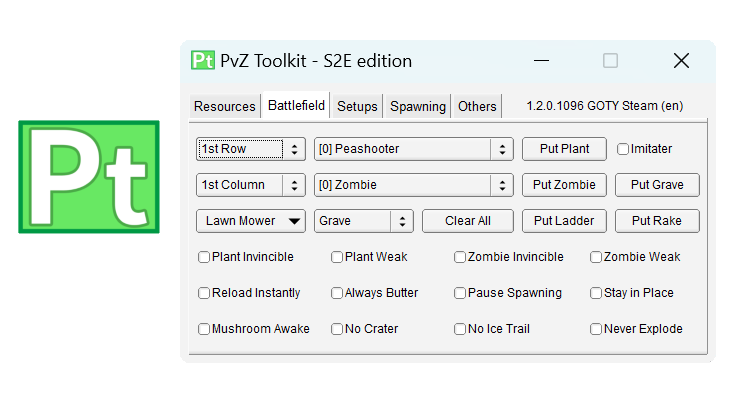The image size is (738, 408).
Task: Open the Spawning tab
Action: coord(418,106)
